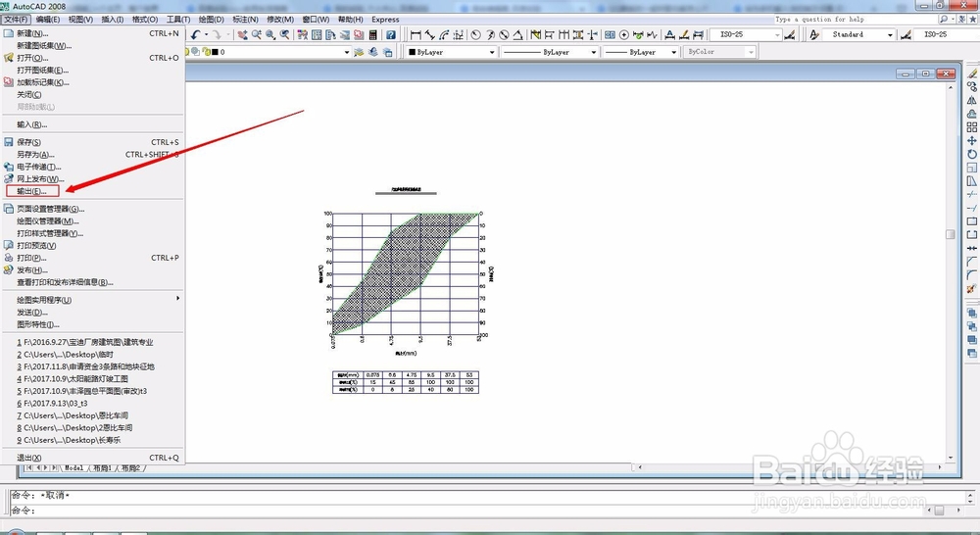Open recent file 9 Desktop\长寿乐
This screenshot has height=535, width=980.
pos(92,440)
